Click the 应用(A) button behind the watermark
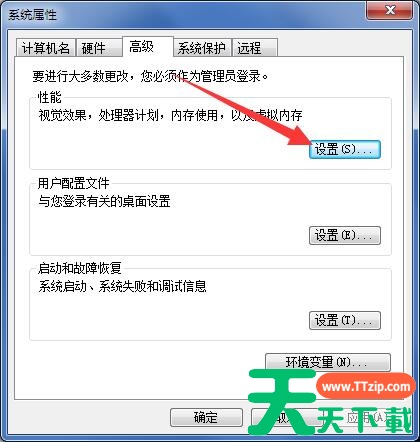 368,417
